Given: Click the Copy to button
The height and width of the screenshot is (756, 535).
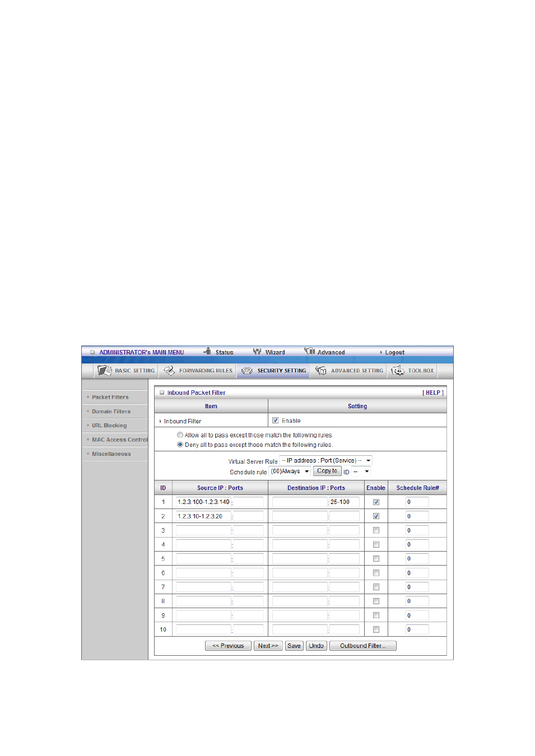Looking at the screenshot, I should coord(327,471).
